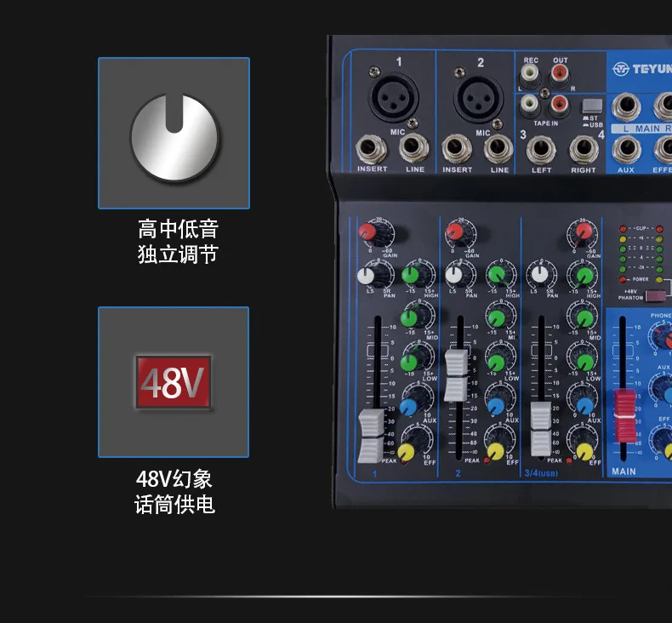Toggle the +48V PHANTOM power switch
This screenshot has height=623, width=672.
(x=656, y=296)
